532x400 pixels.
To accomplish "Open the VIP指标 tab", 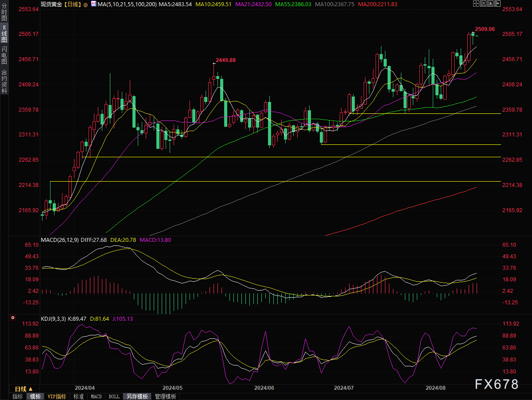I will click(57, 396).
